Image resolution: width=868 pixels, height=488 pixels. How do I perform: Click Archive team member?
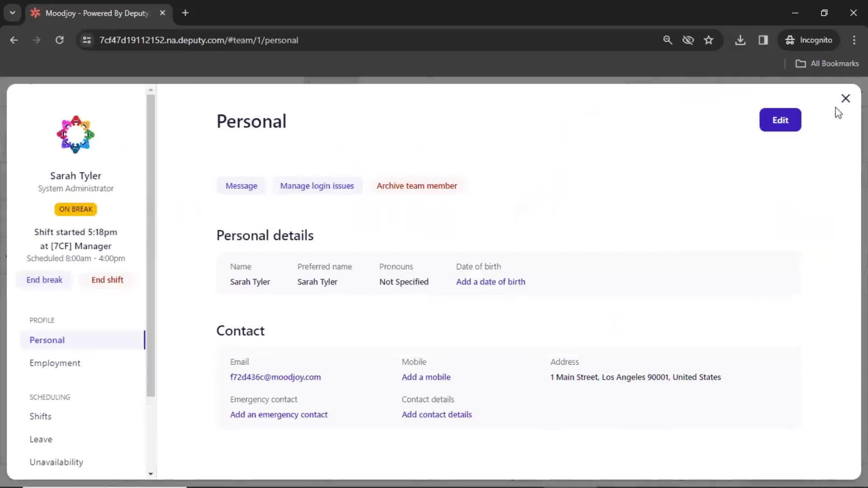click(x=417, y=186)
